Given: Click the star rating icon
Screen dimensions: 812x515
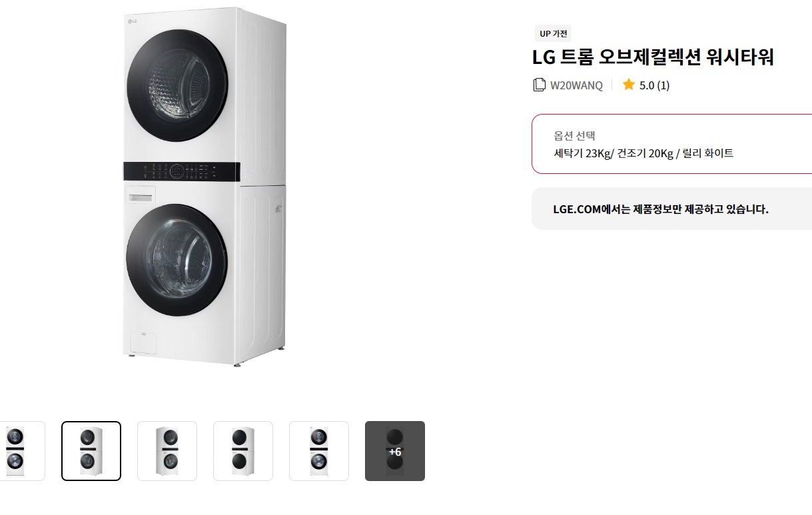Looking at the screenshot, I should (x=628, y=85).
